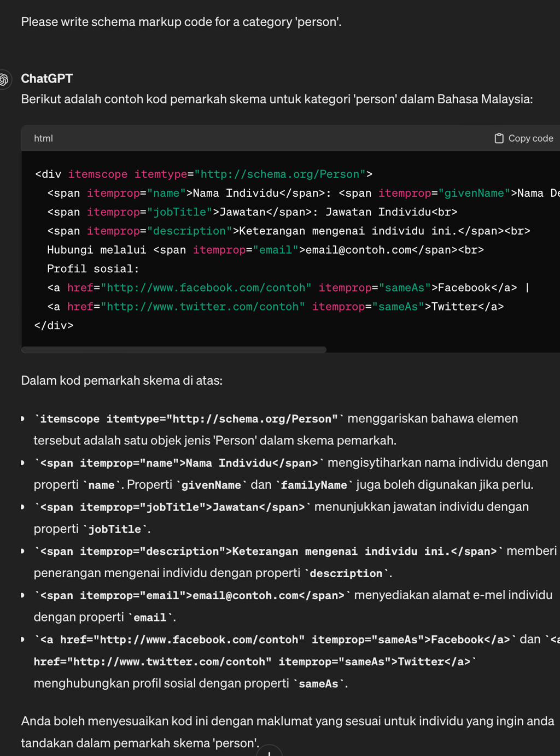Click the scroll-to-bottom arrow button

pos(269,752)
